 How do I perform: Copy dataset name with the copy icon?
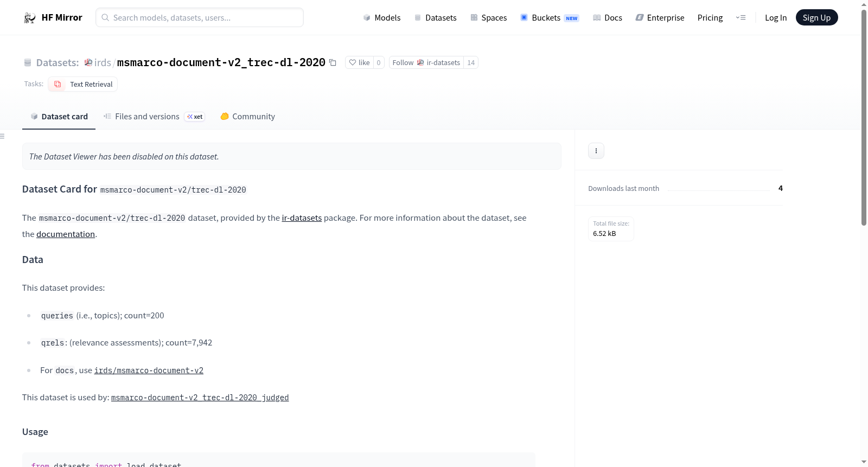point(333,63)
